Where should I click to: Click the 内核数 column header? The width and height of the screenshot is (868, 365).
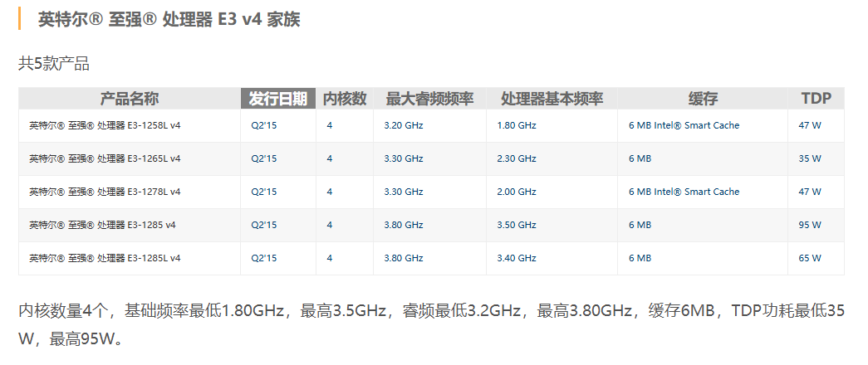tap(345, 99)
